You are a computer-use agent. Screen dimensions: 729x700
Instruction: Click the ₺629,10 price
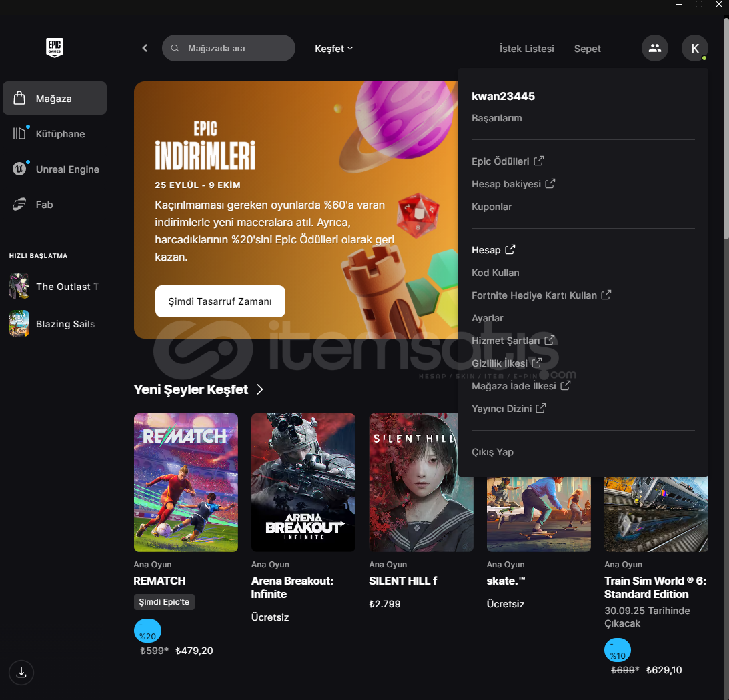(x=664, y=670)
